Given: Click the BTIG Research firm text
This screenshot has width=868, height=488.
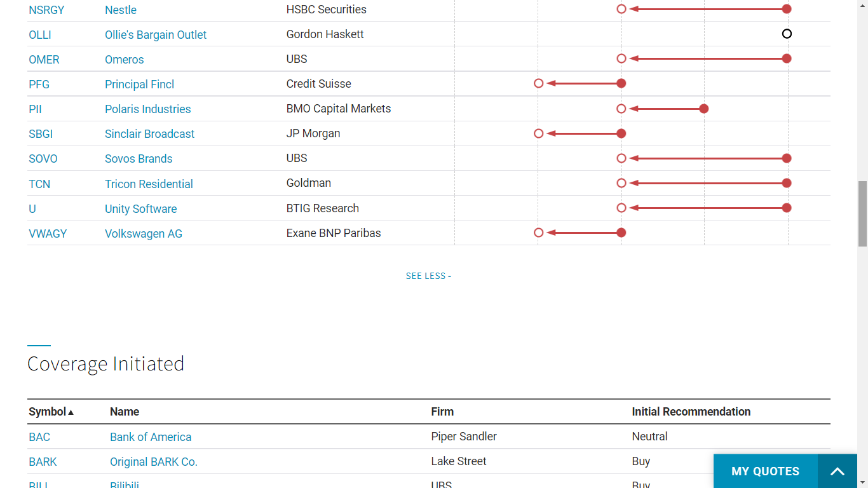Looking at the screenshot, I should click(x=323, y=208).
